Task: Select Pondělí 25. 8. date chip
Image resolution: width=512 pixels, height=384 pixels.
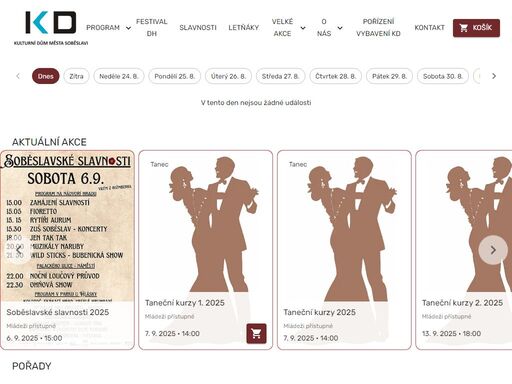Action: pos(175,76)
